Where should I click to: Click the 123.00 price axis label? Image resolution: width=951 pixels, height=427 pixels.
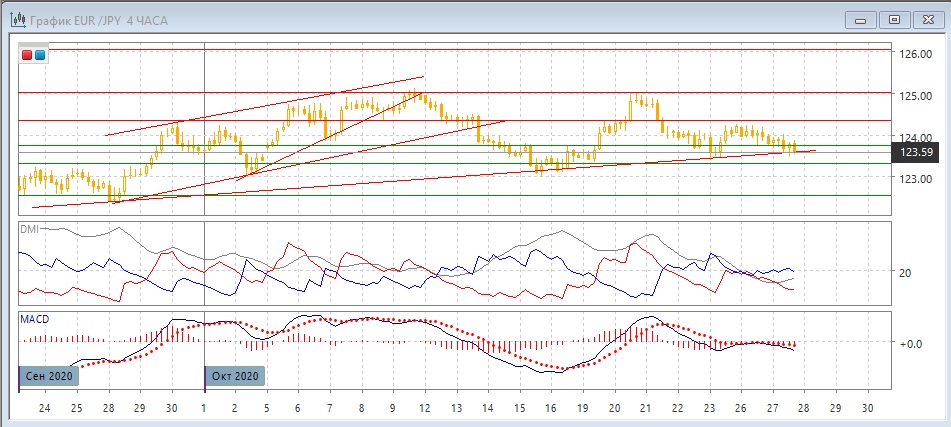click(916, 179)
